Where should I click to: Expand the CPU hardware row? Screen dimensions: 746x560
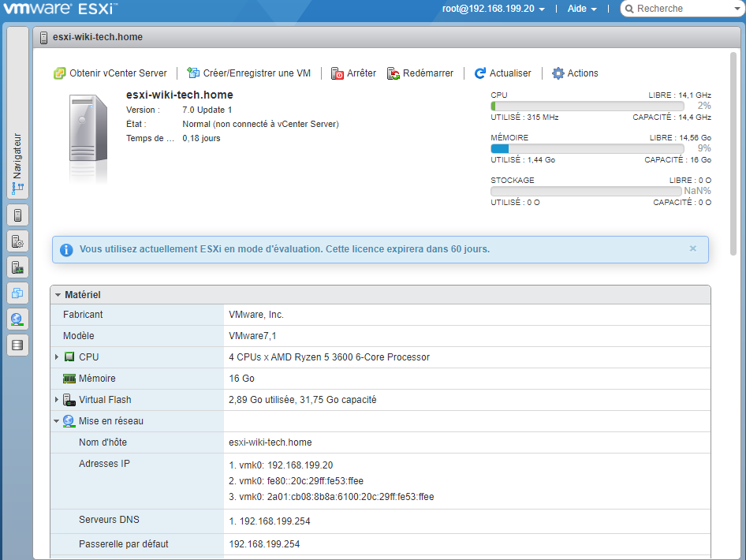tap(57, 357)
